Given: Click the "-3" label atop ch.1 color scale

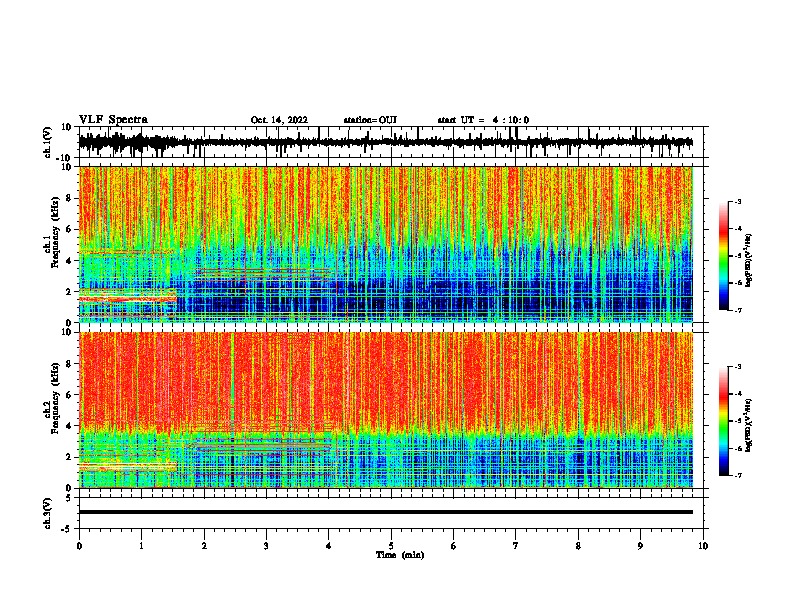Looking at the screenshot, I should pyautogui.click(x=737, y=201).
